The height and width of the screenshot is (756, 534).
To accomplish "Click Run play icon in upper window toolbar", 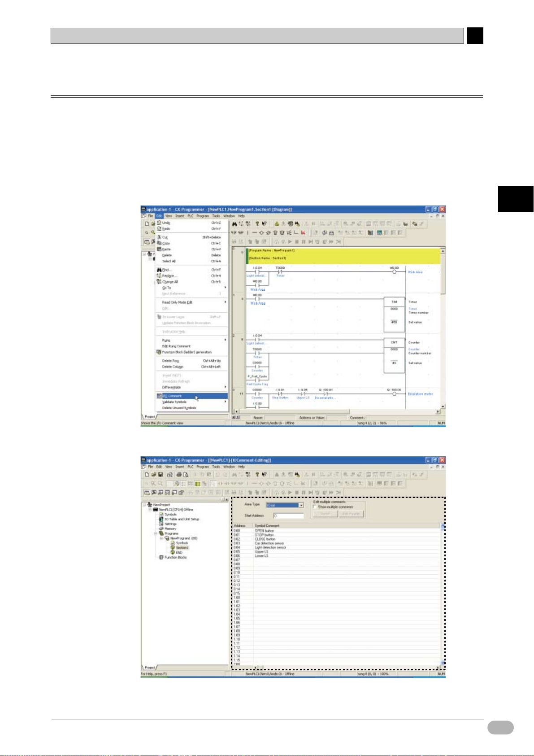I will click(290, 241).
